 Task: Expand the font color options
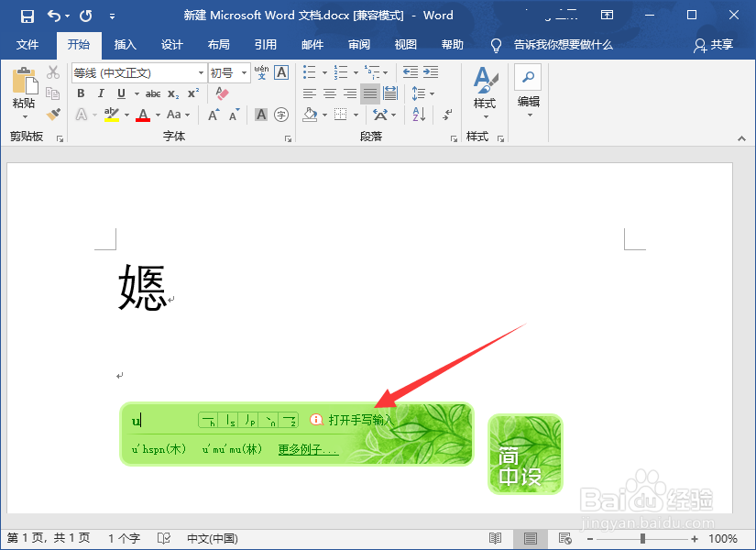[x=157, y=115]
